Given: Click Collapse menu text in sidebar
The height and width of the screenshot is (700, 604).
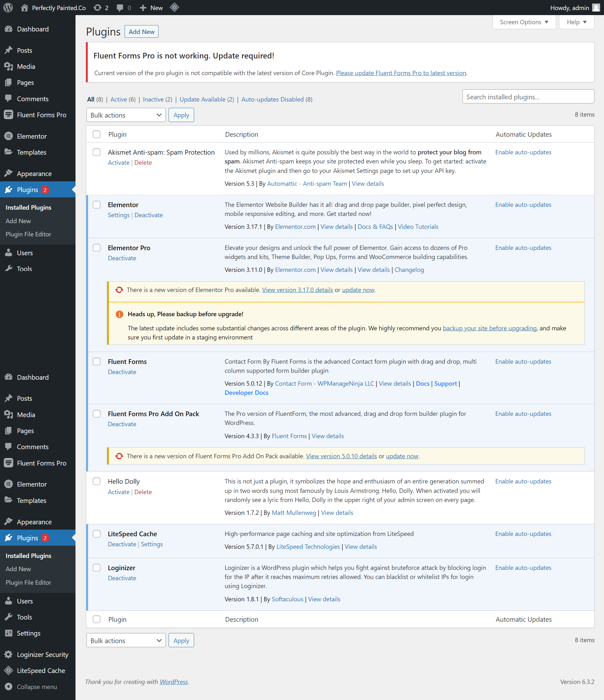Looking at the screenshot, I should [37, 687].
